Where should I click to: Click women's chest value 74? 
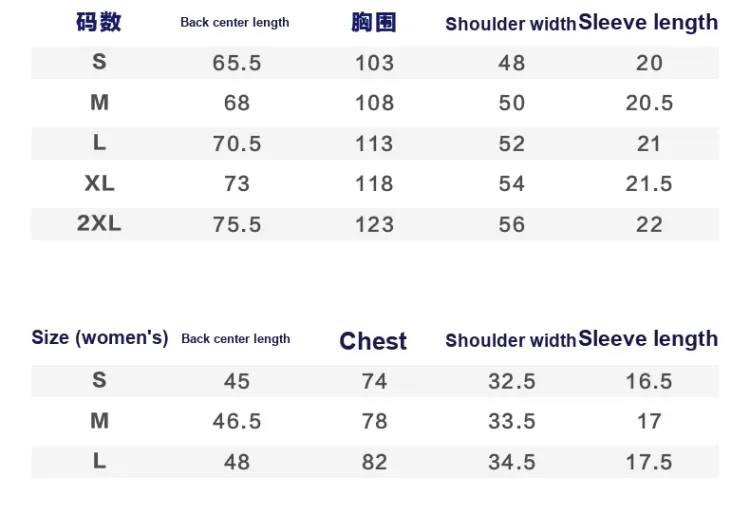pyautogui.click(x=375, y=381)
